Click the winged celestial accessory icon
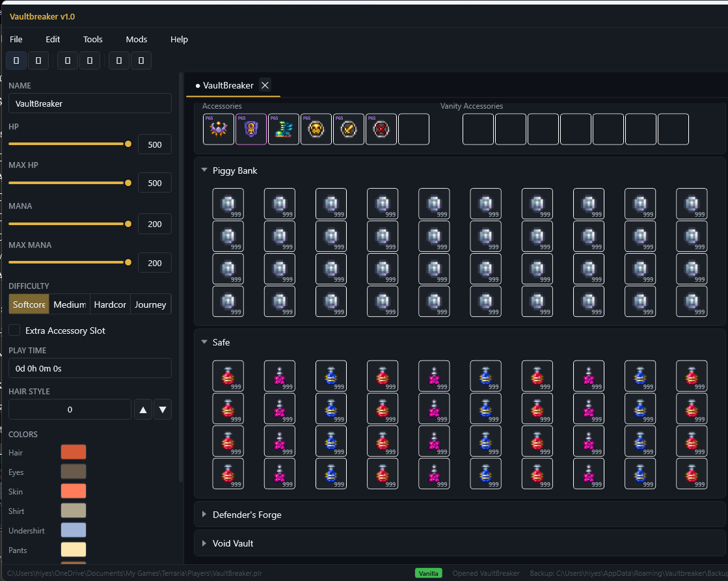 point(219,129)
